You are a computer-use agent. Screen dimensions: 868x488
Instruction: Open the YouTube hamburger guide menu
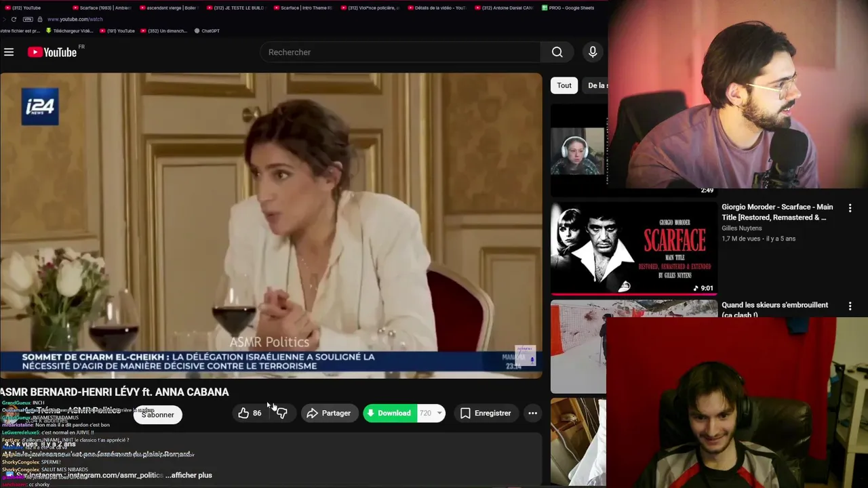coord(9,52)
